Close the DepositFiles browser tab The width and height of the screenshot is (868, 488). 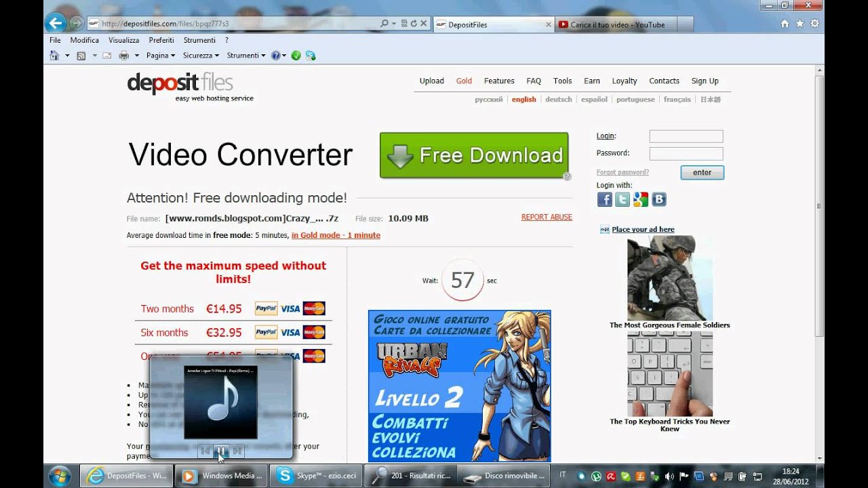pos(549,24)
